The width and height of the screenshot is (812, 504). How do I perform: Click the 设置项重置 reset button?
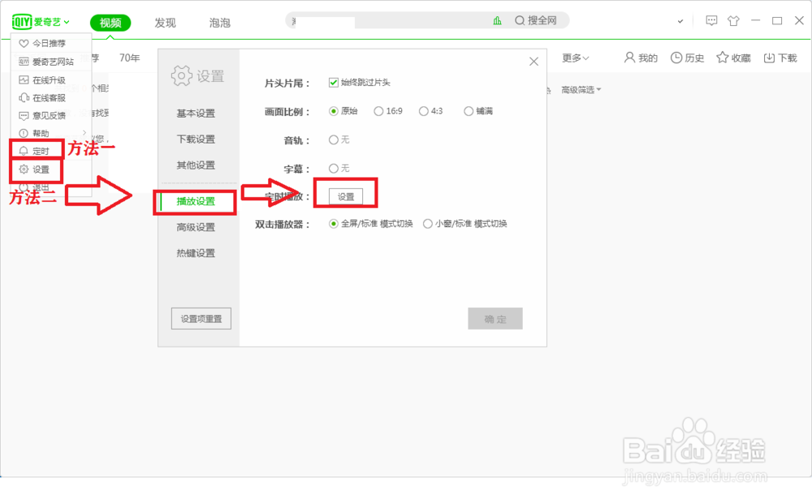pos(200,318)
